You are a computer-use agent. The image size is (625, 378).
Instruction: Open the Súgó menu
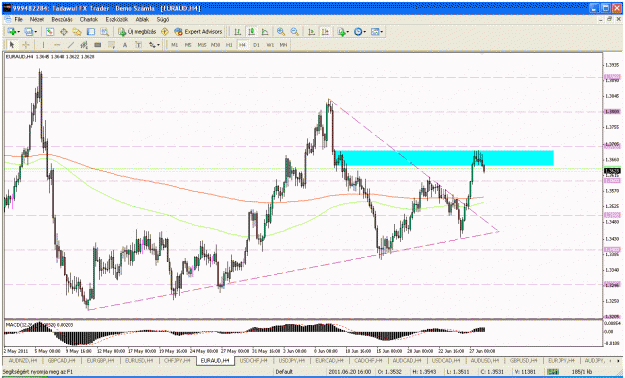tap(163, 19)
